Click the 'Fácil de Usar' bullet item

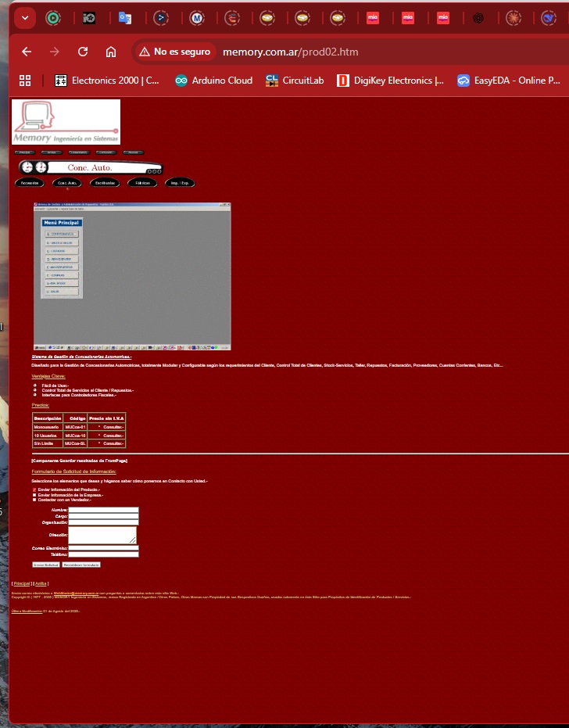[55, 386]
